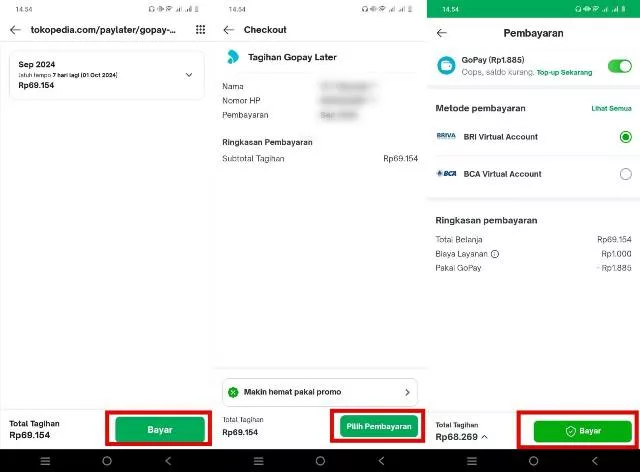Tap the Top-up Sekarang link
The height and width of the screenshot is (472, 640).
[564, 72]
